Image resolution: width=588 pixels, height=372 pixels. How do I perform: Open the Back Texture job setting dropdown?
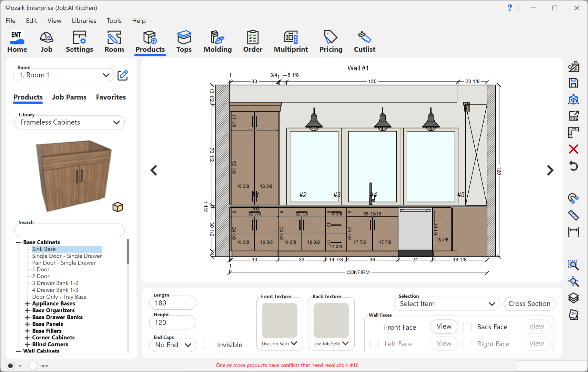pyautogui.click(x=331, y=343)
